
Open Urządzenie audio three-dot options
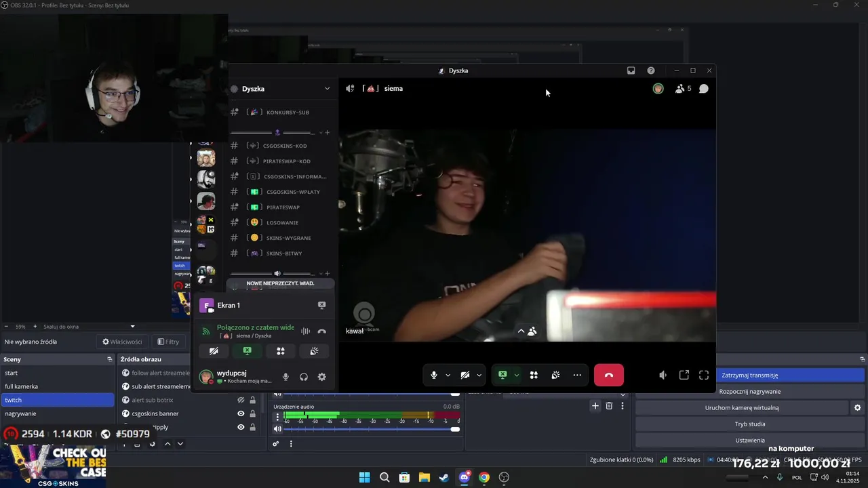277,416
